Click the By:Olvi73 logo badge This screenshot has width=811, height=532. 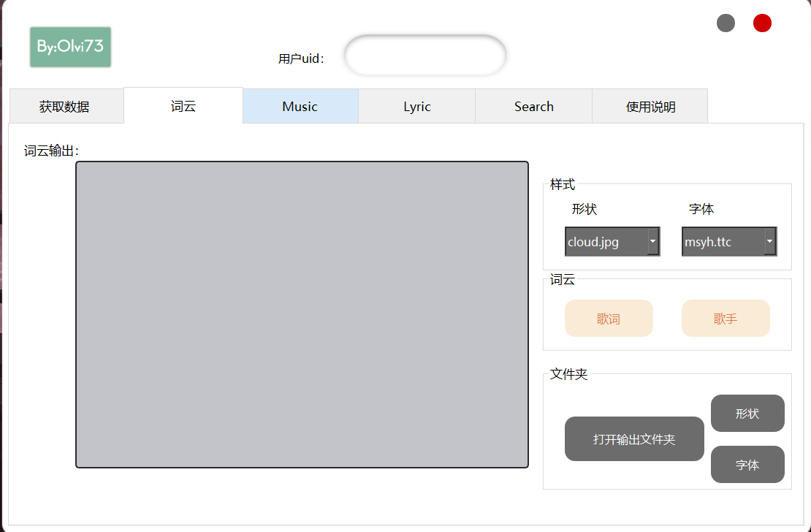click(70, 47)
